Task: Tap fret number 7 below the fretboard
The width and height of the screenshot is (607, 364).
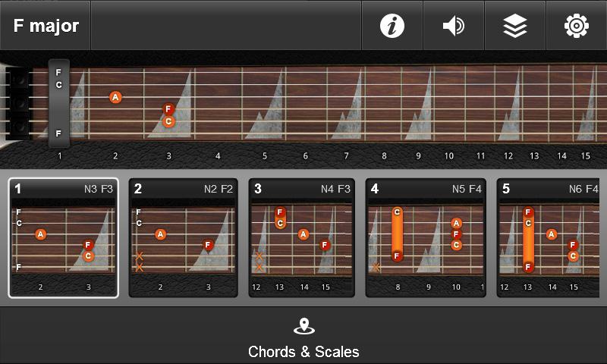Action: 346,156
